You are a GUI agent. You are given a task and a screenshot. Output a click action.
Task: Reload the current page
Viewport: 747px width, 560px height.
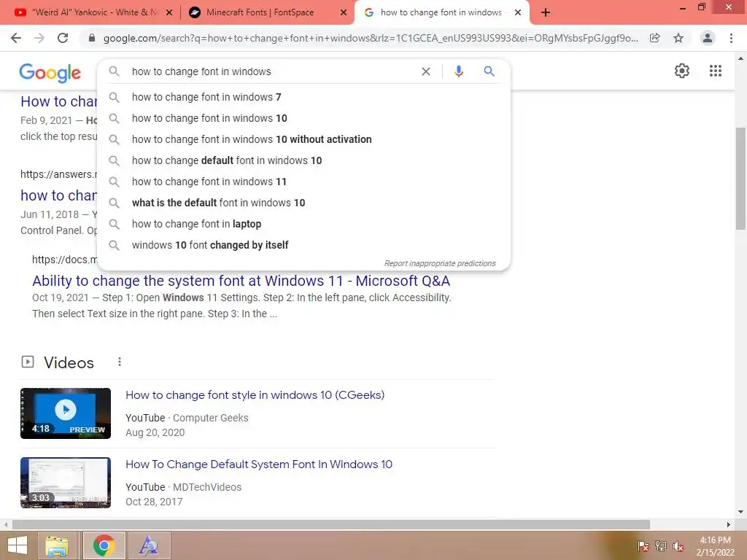pos(63,38)
